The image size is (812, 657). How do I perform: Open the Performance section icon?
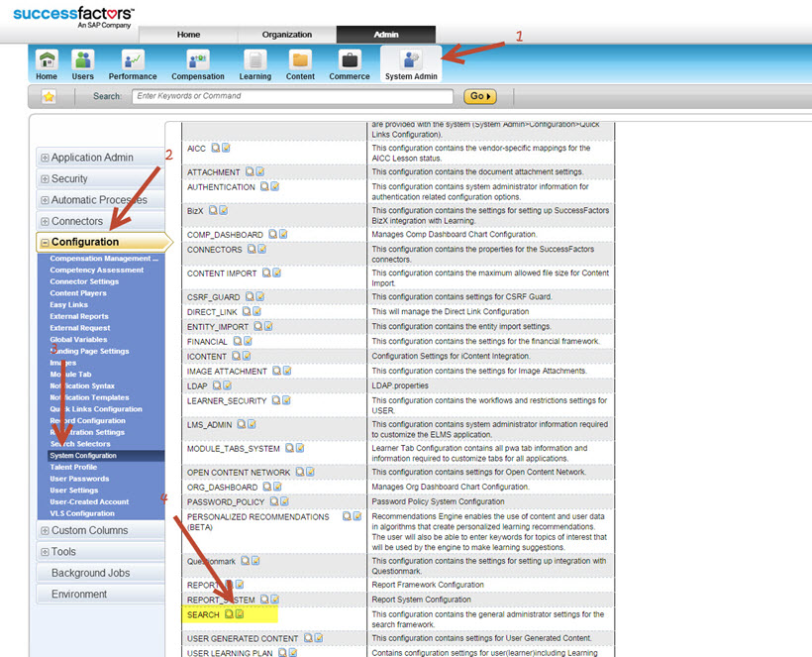point(133,60)
